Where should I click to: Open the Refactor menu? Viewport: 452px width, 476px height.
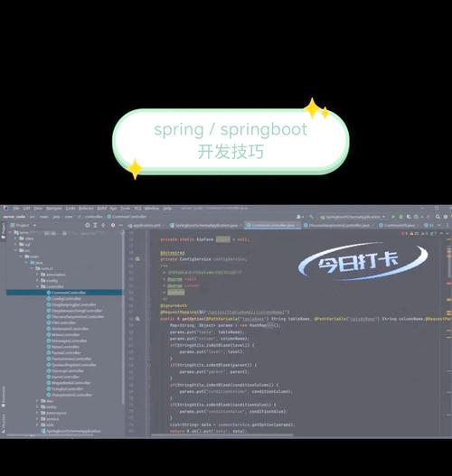point(86,209)
